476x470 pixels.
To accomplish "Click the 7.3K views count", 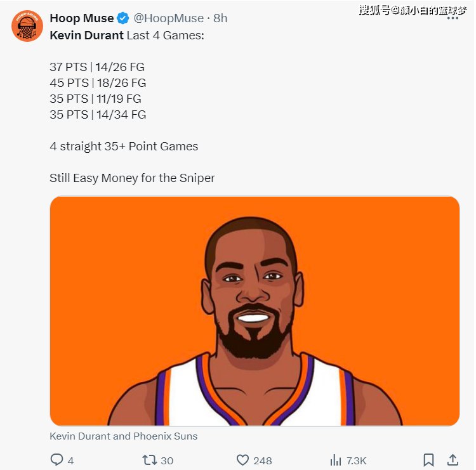I will pos(356,460).
